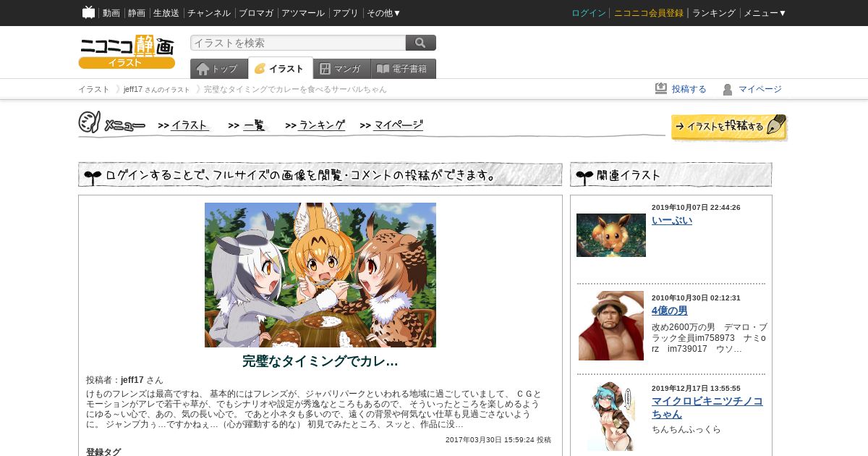Viewport: 868px width, 456px height.
Task: Open 動画 in top navigation
Action: [x=111, y=13]
